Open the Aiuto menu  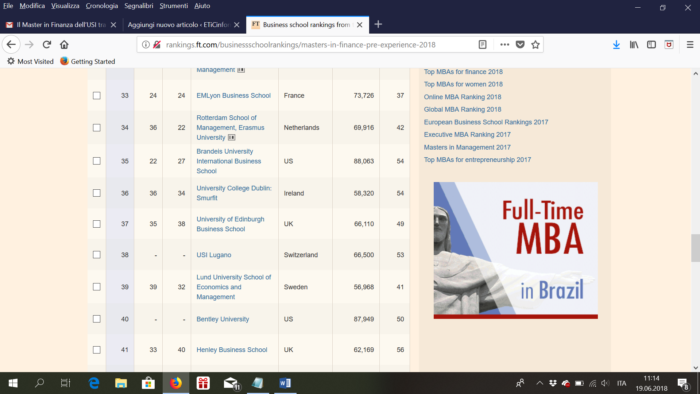coord(202,6)
